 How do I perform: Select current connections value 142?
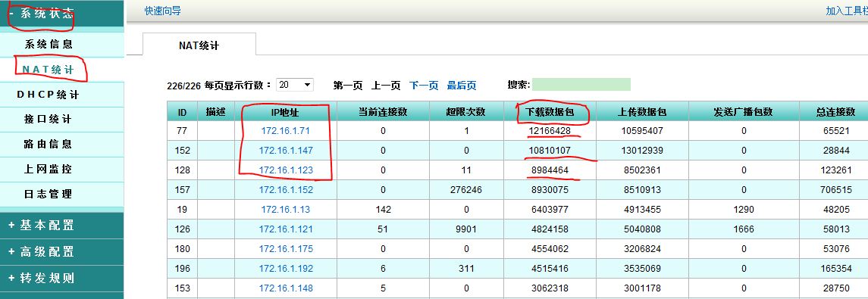383,210
